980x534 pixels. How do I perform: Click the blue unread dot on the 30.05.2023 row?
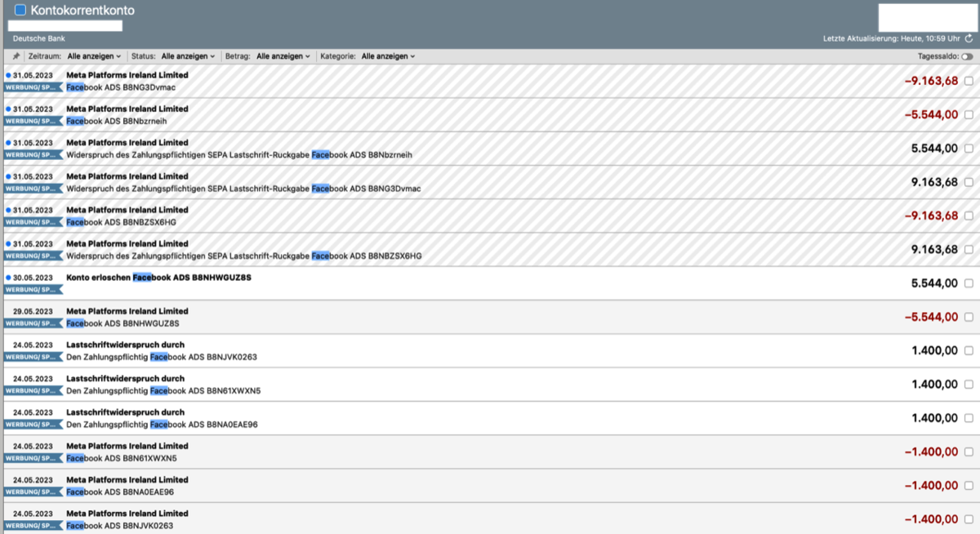coord(8,278)
